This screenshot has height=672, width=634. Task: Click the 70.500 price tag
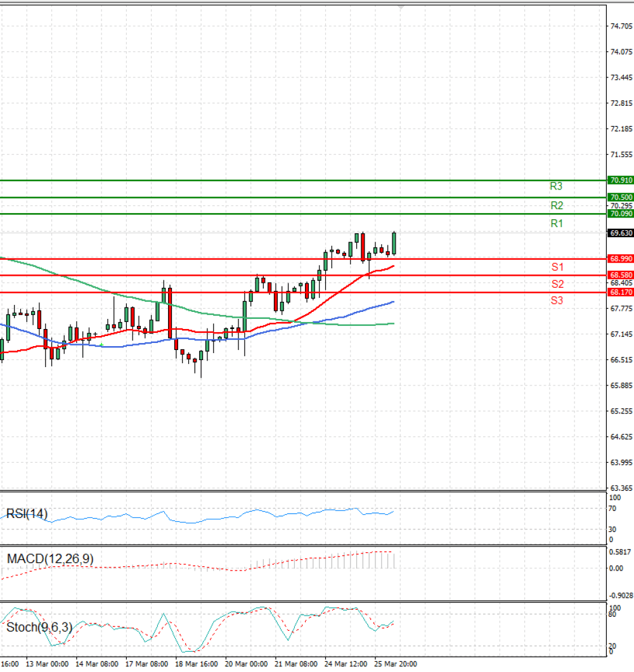point(621,197)
